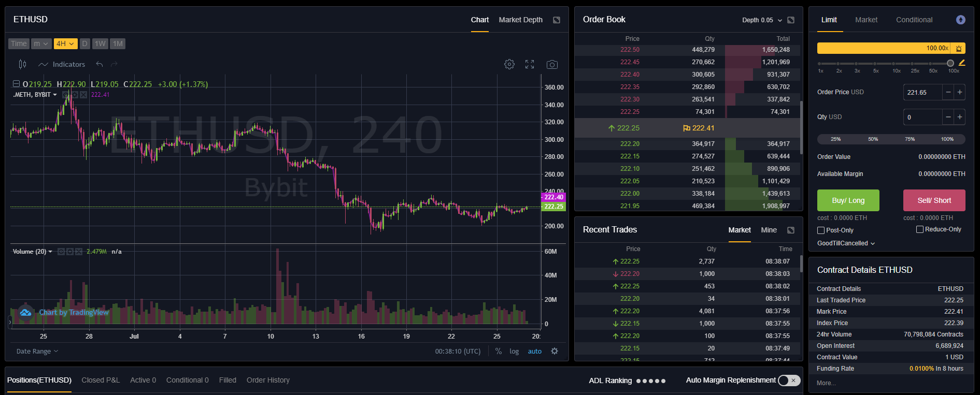Image resolution: width=980 pixels, height=395 pixels.
Task: Click the Ethereum coin icon in the order panel
Action: (x=961, y=20)
